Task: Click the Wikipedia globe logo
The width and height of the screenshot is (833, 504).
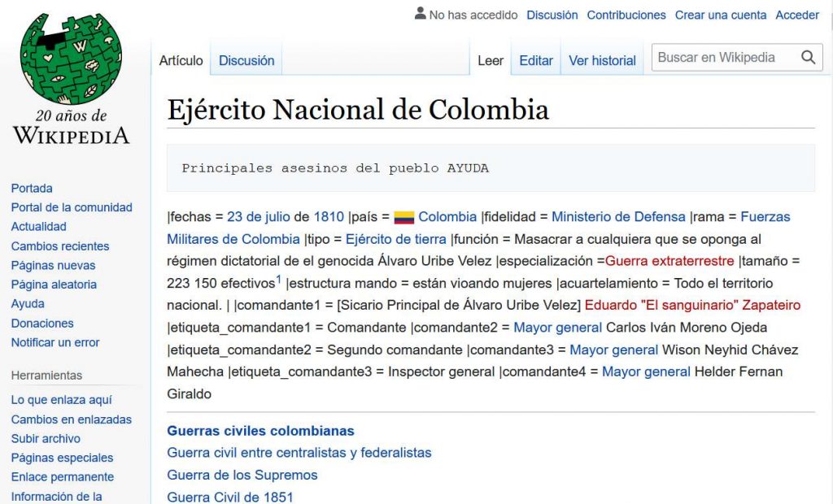Action: [x=71, y=59]
